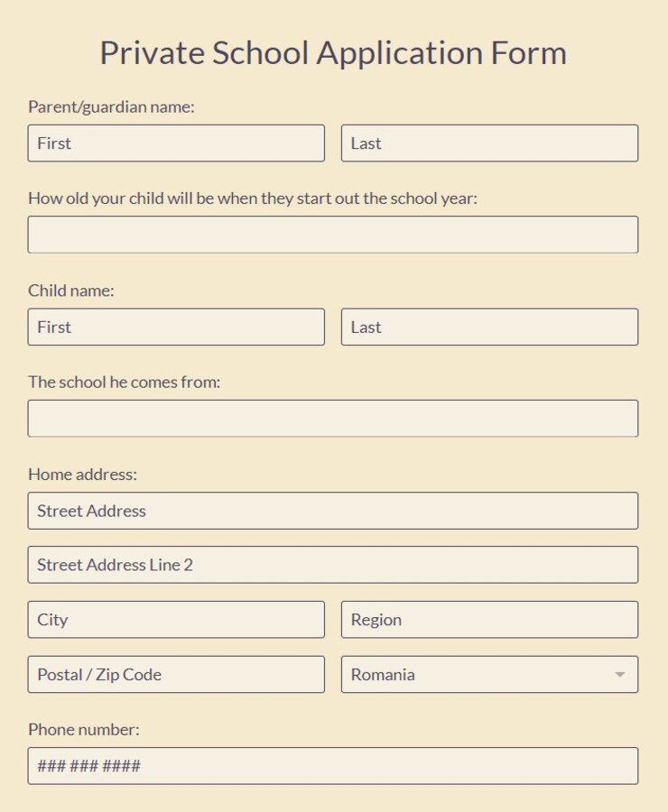The height and width of the screenshot is (812, 668).
Task: Click the child's Last name field
Action: point(489,327)
